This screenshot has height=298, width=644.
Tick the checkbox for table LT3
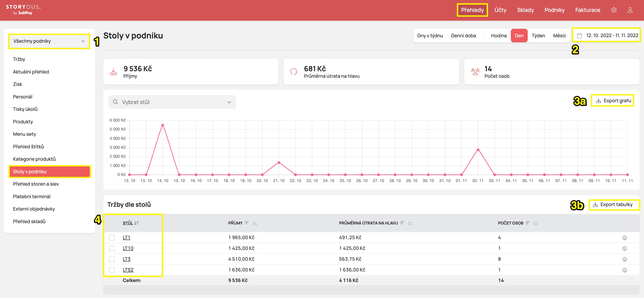pos(112,259)
